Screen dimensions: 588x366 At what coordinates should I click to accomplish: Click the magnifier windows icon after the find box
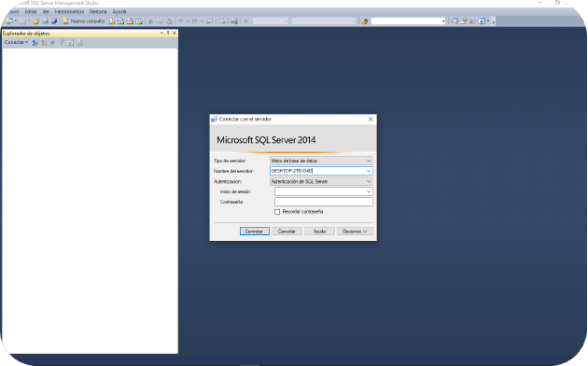455,21
